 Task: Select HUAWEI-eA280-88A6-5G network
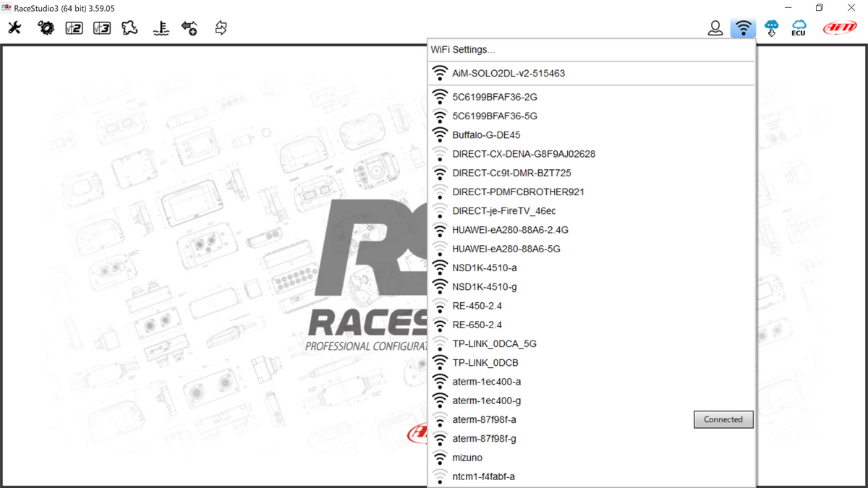(591, 249)
